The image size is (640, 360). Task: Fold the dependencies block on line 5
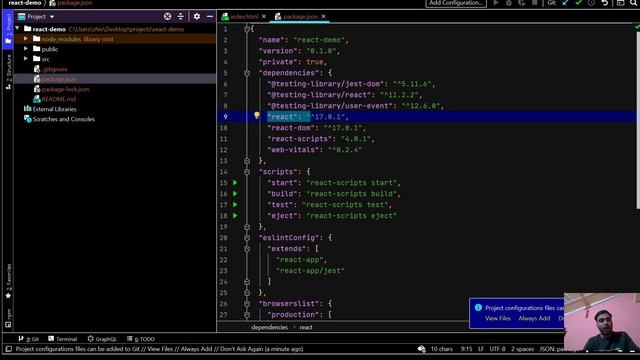click(x=247, y=73)
